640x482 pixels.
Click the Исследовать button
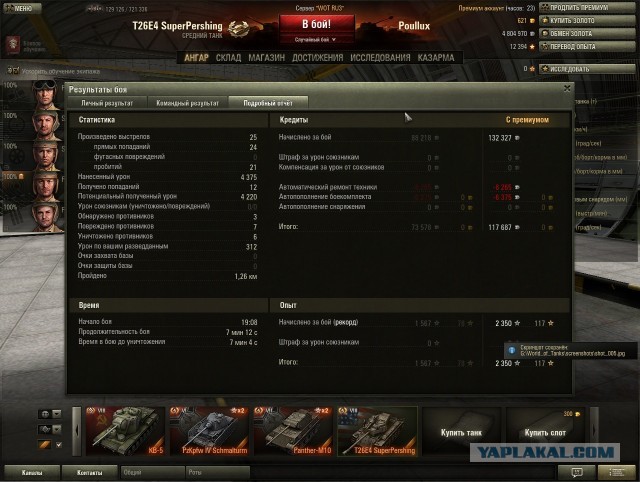click(x=587, y=69)
